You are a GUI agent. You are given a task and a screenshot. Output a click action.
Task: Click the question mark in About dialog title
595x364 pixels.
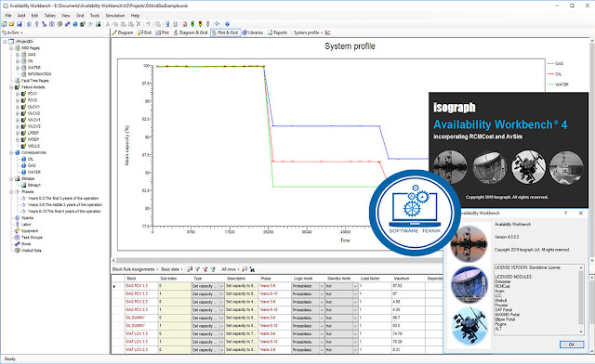pyautogui.click(x=566, y=213)
